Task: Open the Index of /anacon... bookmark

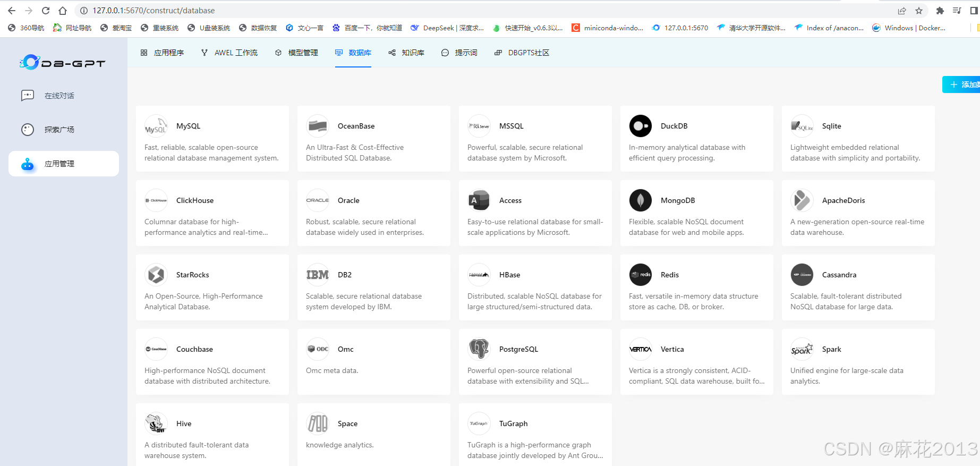Action: 829,28
